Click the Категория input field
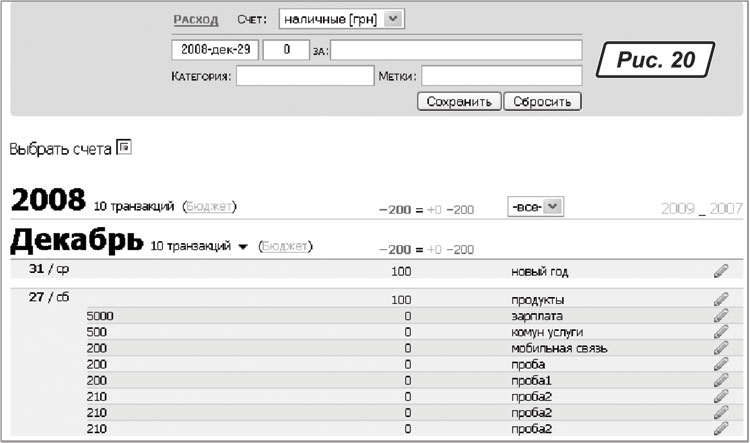750x443 pixels. [304, 76]
